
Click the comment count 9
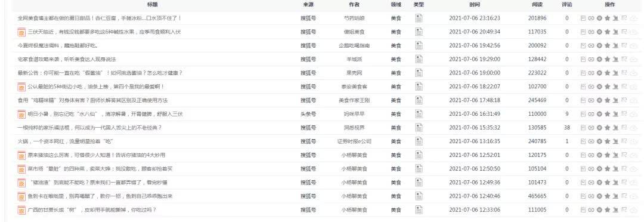tap(567, 114)
